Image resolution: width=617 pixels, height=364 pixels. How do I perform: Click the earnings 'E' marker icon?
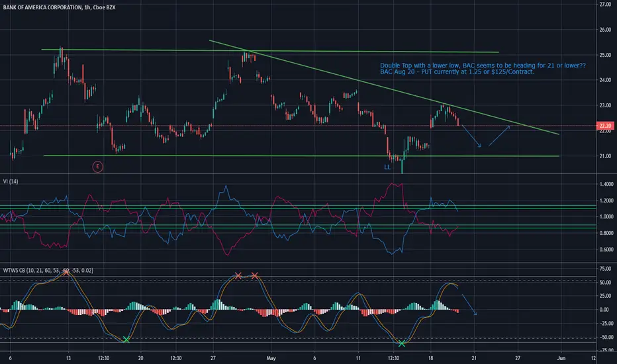point(97,167)
